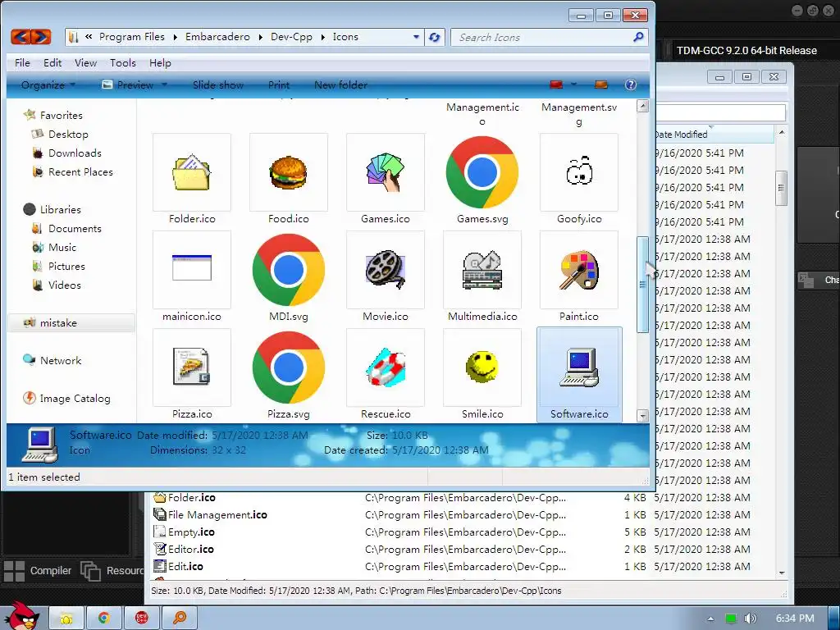Start the Slide show
The width and height of the screenshot is (840, 630).
(218, 84)
